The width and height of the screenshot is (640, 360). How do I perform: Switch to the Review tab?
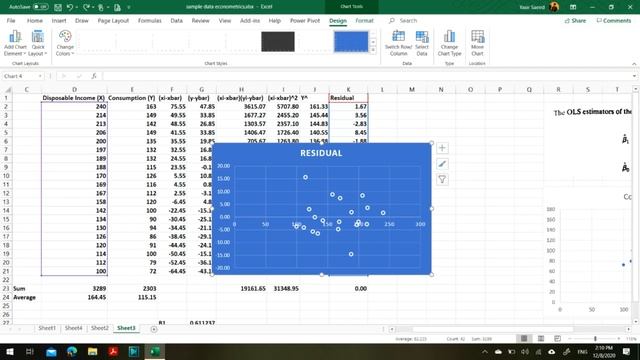pyautogui.click(x=200, y=20)
